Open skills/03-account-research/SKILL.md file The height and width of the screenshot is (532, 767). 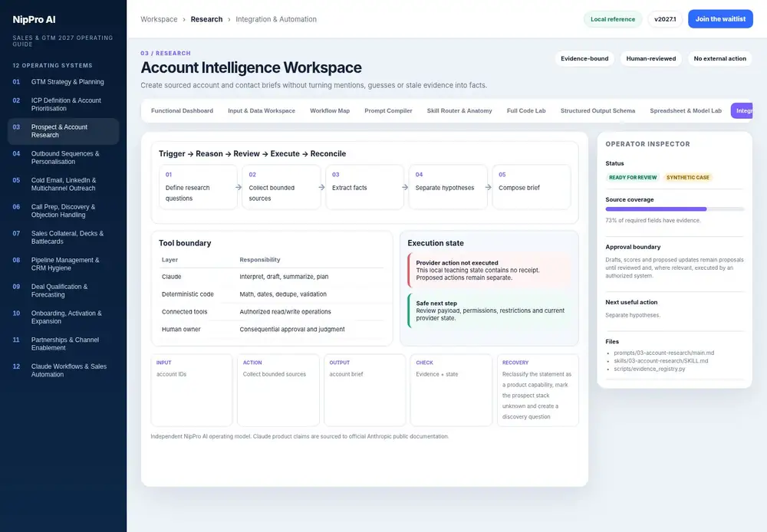(661, 361)
